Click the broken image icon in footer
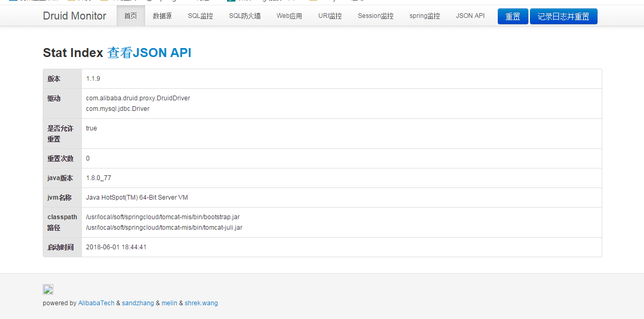 [x=48, y=289]
